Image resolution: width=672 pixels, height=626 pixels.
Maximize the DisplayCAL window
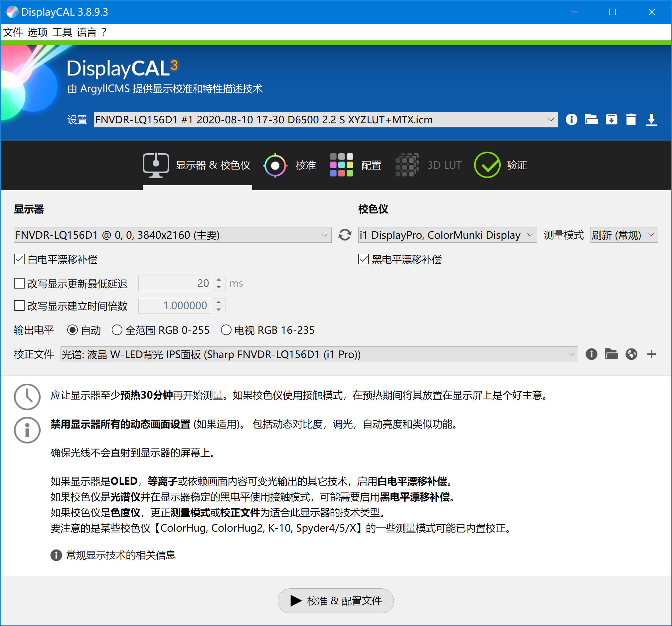click(x=612, y=12)
